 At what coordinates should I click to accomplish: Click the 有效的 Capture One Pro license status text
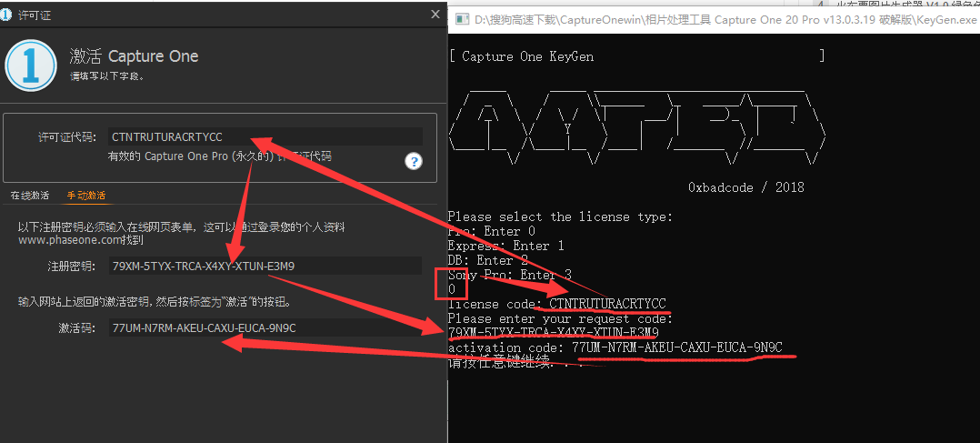[219, 156]
